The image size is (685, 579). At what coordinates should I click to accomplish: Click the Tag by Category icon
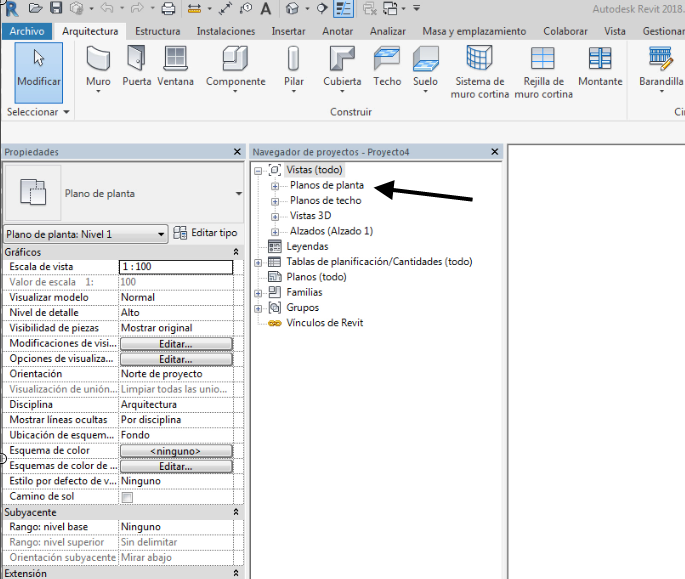tap(246, 8)
